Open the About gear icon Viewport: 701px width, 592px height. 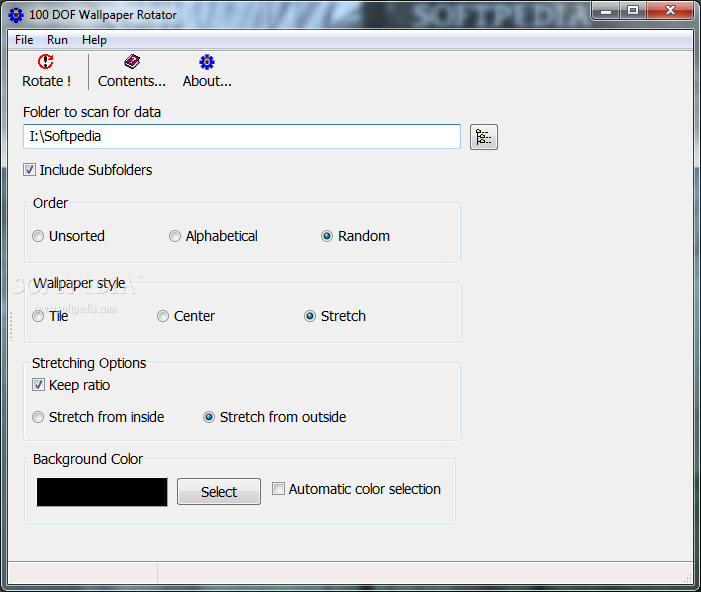[207, 62]
